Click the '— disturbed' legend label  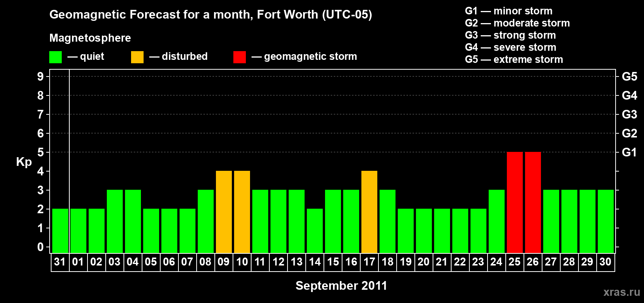(178, 56)
